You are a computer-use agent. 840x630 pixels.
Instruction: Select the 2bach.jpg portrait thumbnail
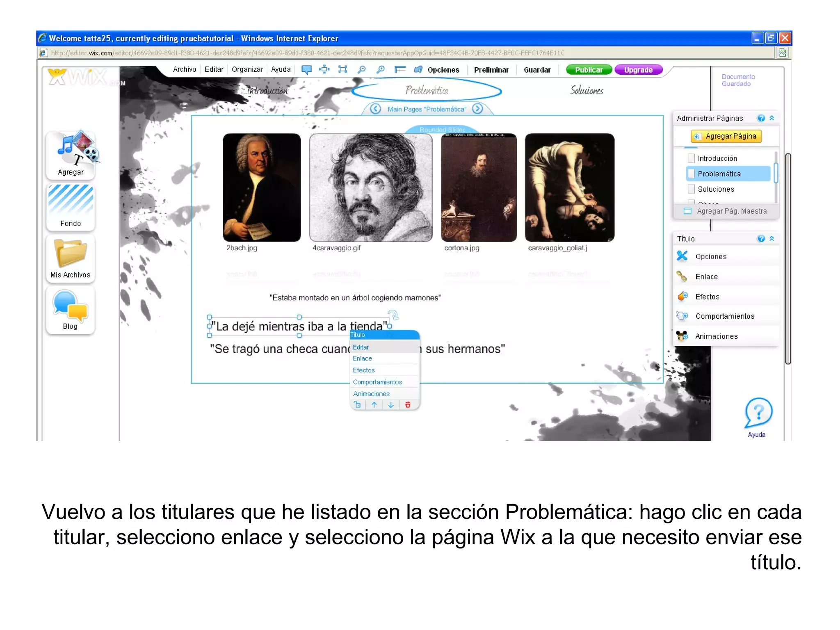click(x=262, y=187)
